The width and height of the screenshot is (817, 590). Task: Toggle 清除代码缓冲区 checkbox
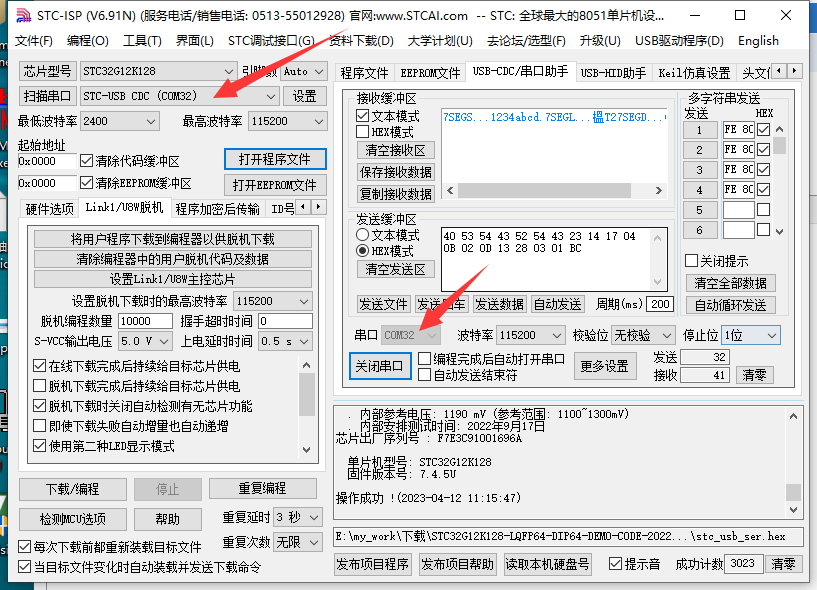(x=86, y=161)
